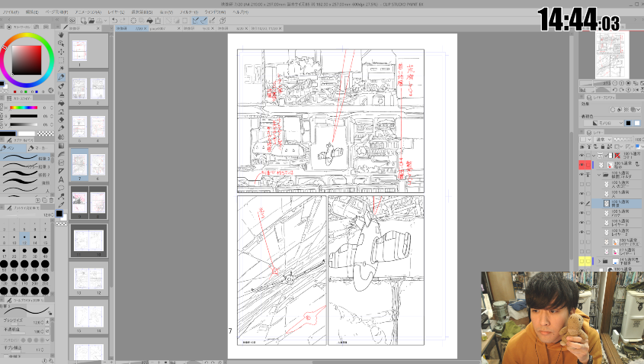Select the 鉛筆 3 brush preset

[x=26, y=159]
